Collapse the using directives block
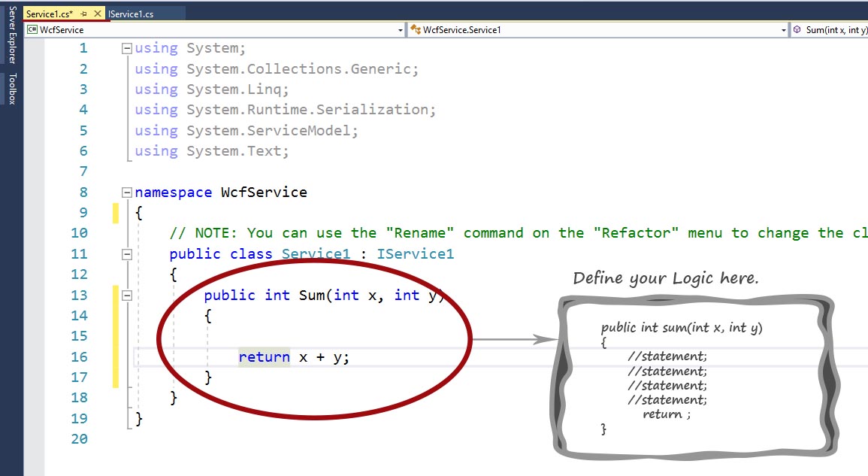Viewport: 868px width, 476px height. [x=127, y=49]
